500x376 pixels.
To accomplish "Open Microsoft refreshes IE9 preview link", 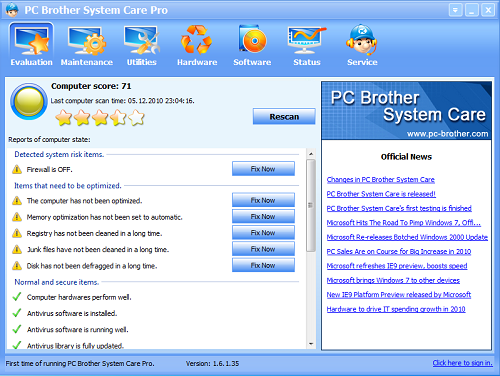I will 397,266.
